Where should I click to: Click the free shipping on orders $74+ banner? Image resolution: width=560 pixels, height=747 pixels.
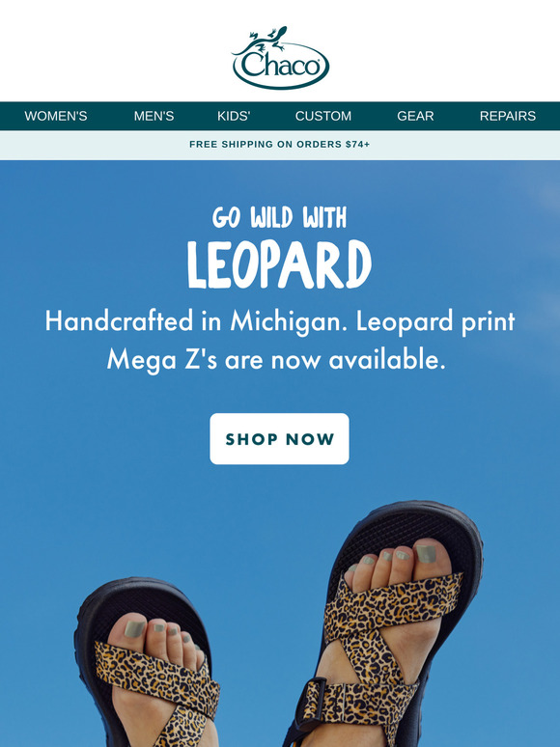click(x=280, y=145)
